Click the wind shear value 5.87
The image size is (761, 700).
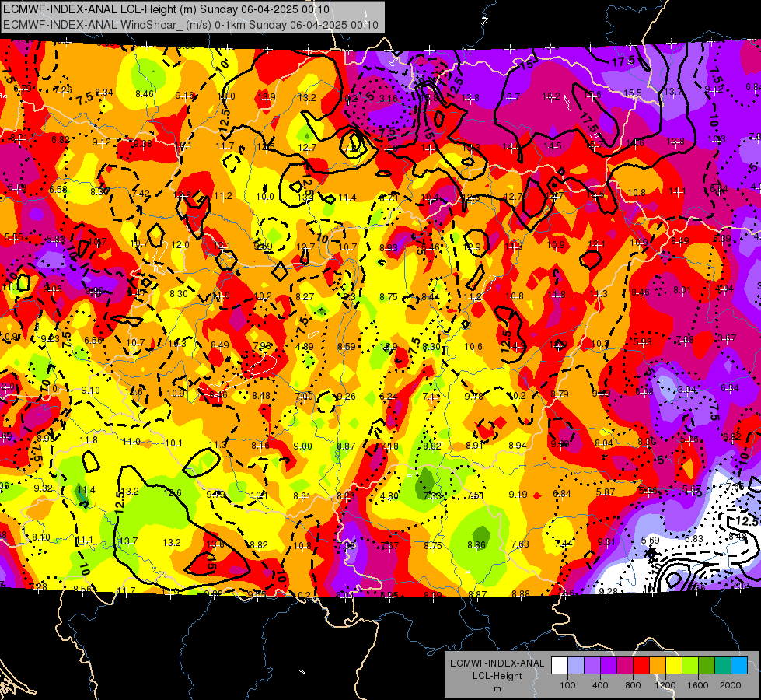click(606, 492)
